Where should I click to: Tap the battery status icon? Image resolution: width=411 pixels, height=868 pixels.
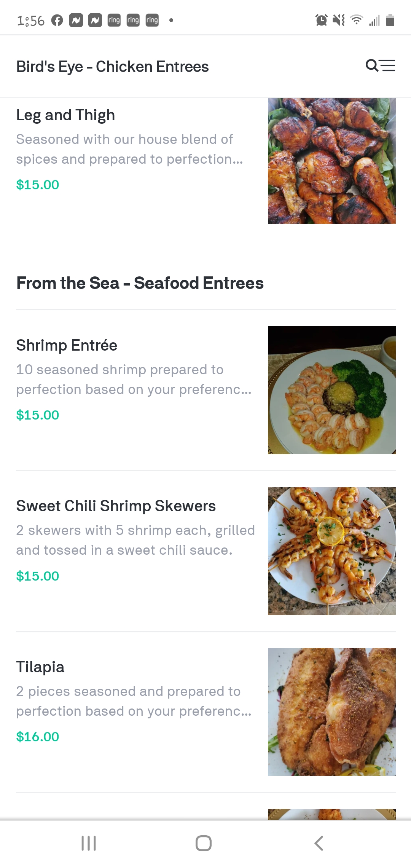point(390,20)
